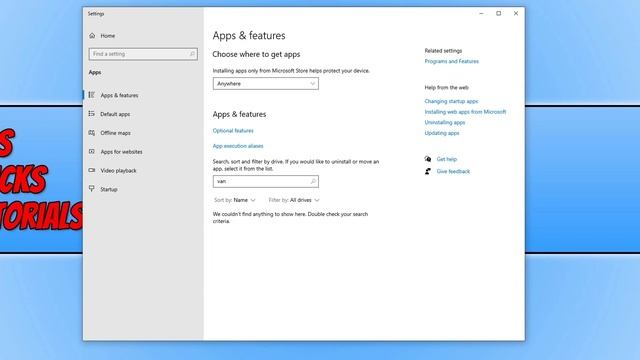Click the Apps for websites icon
Image resolution: width=640 pixels, height=360 pixels.
pyautogui.click(x=92, y=151)
